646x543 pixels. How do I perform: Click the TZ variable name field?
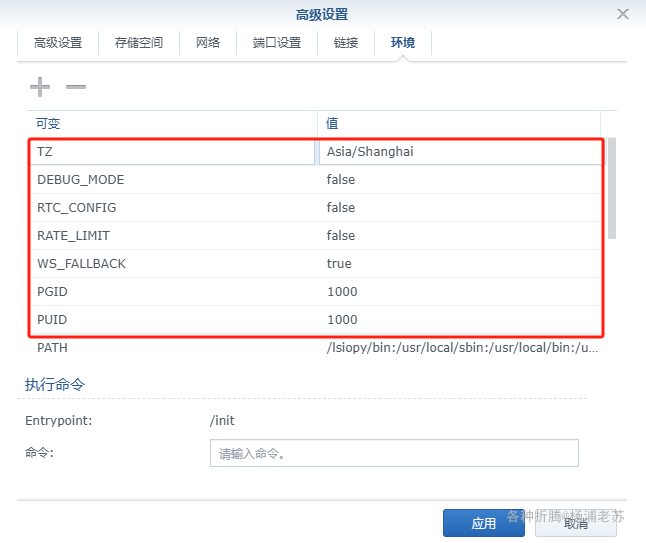172,152
